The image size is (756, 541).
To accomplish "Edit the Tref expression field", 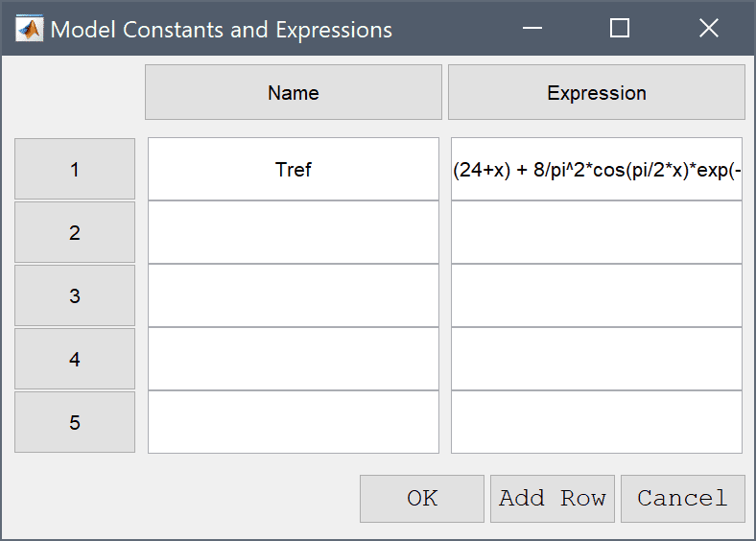I will (597, 169).
